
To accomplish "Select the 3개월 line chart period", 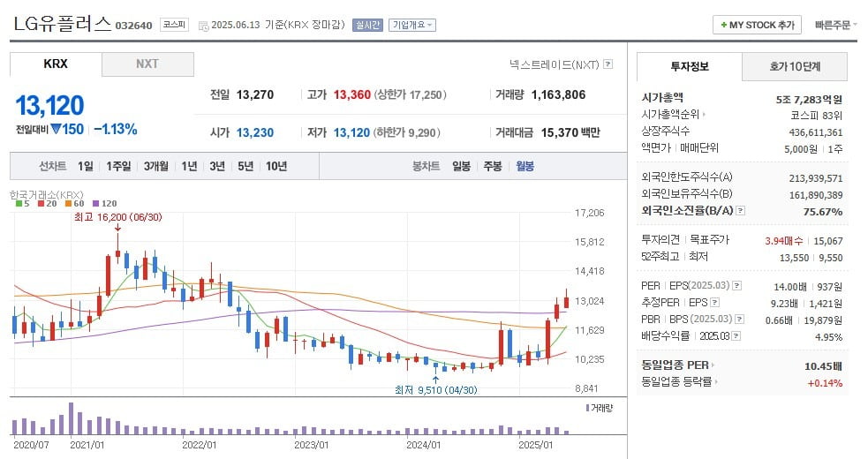I will 156,166.
